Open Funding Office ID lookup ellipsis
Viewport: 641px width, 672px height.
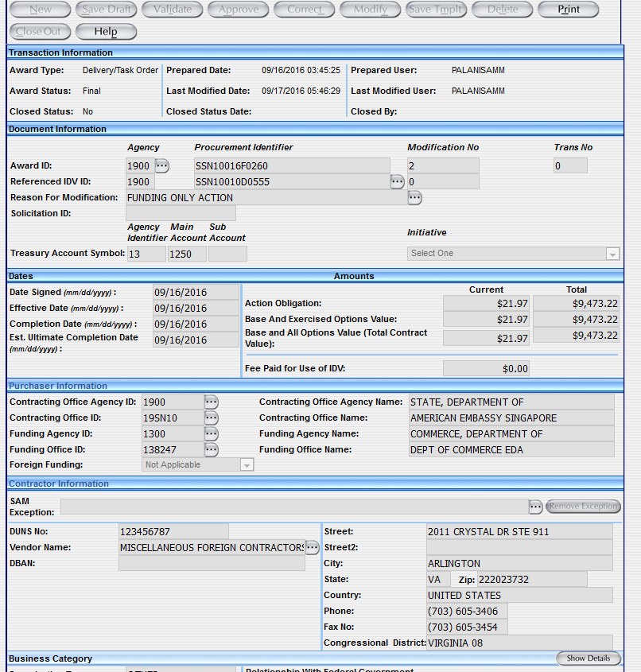(x=212, y=449)
